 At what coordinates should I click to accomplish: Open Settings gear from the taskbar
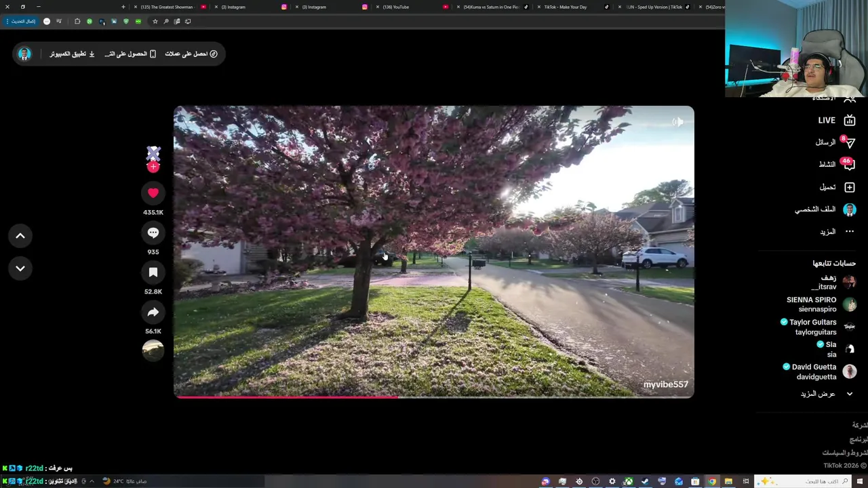tap(612, 481)
